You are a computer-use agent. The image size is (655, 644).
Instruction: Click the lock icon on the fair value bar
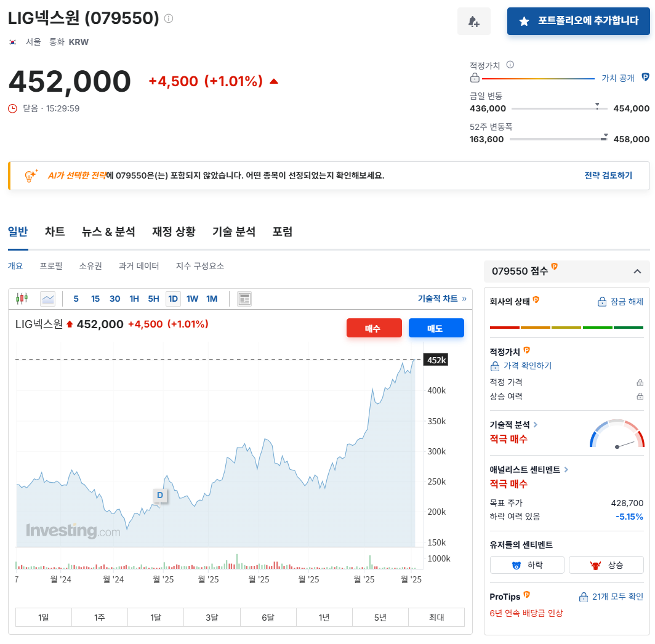(x=475, y=78)
